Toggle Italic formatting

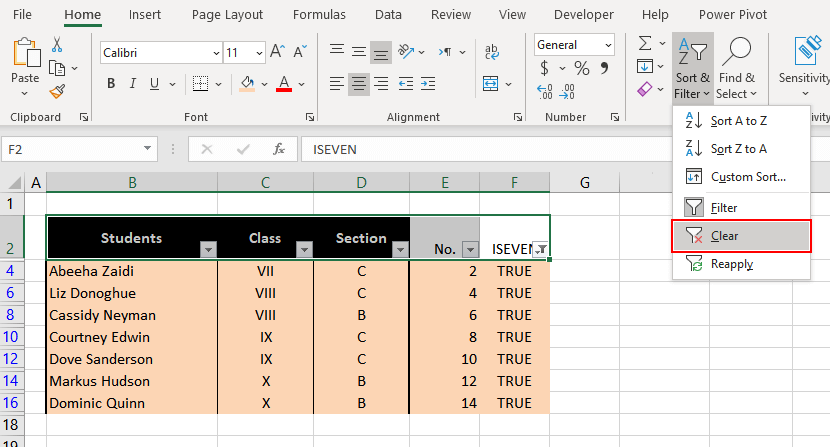133,84
